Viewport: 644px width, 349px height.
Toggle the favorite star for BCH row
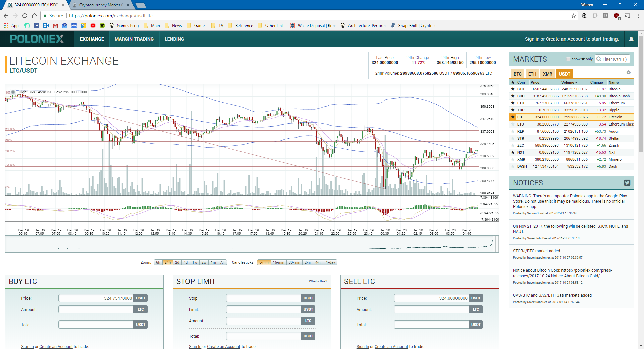513,96
